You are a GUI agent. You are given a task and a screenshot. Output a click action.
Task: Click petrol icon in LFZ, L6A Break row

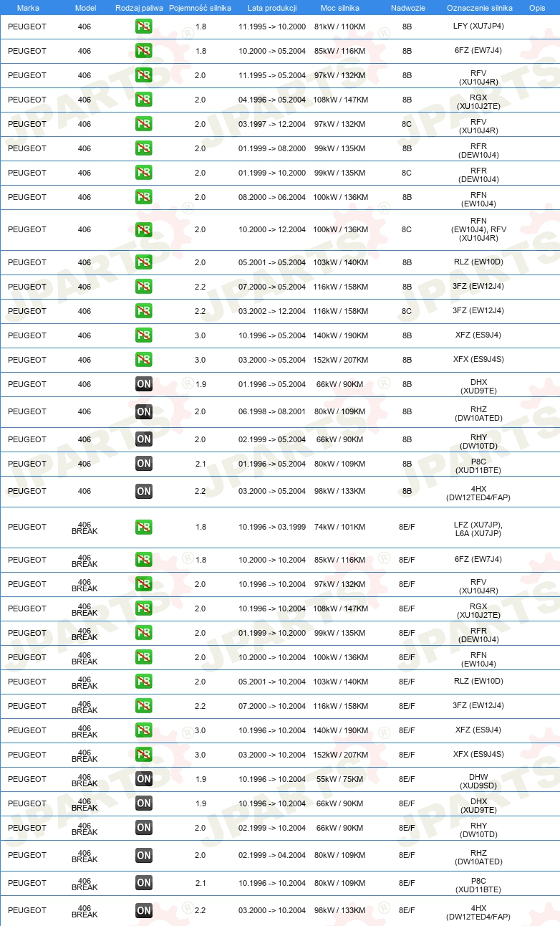(143, 527)
